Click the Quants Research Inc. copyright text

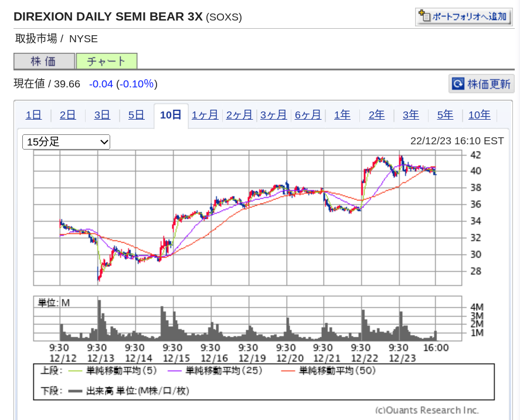[x=427, y=411]
